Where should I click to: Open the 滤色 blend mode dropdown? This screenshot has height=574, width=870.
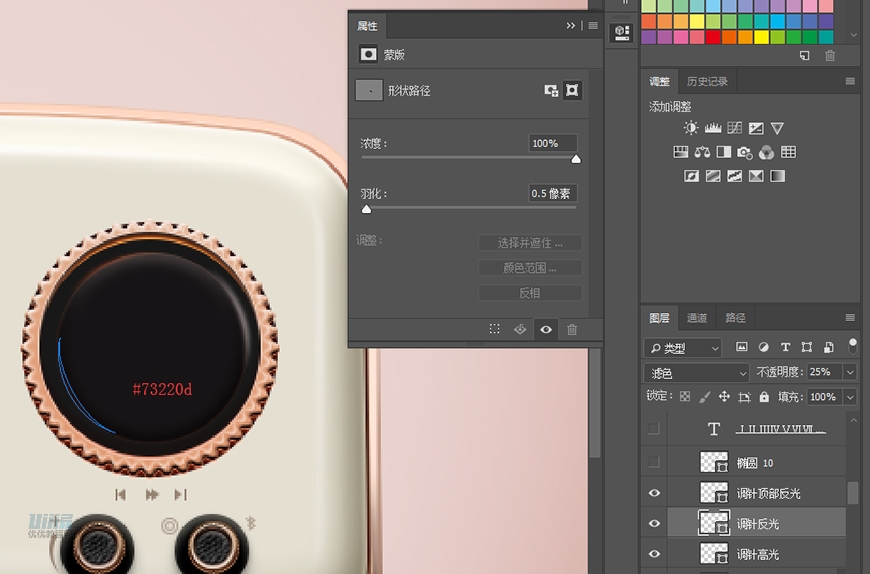pyautogui.click(x=697, y=372)
